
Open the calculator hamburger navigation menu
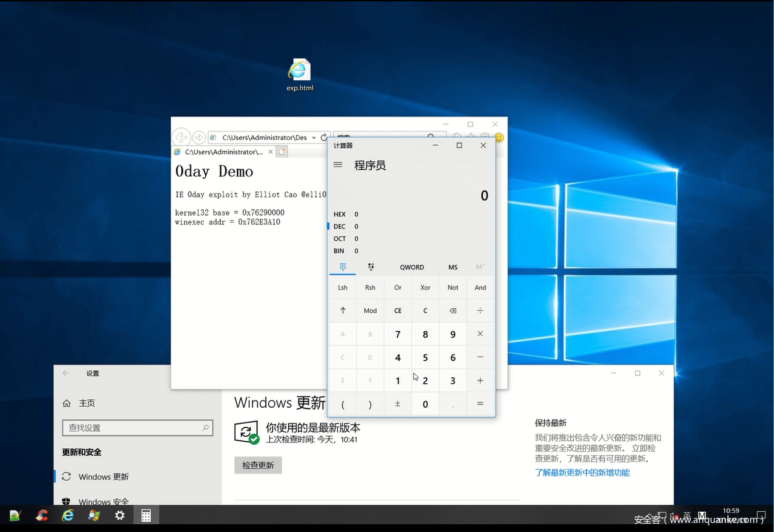[338, 165]
